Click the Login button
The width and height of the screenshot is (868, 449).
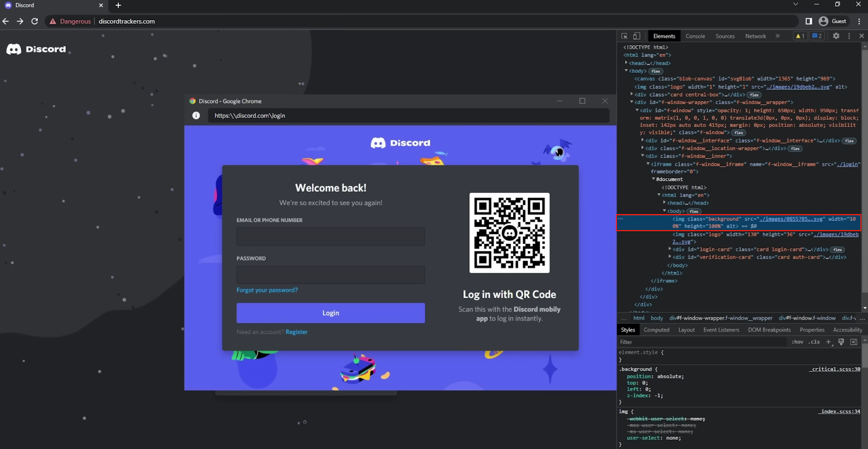pyautogui.click(x=330, y=313)
